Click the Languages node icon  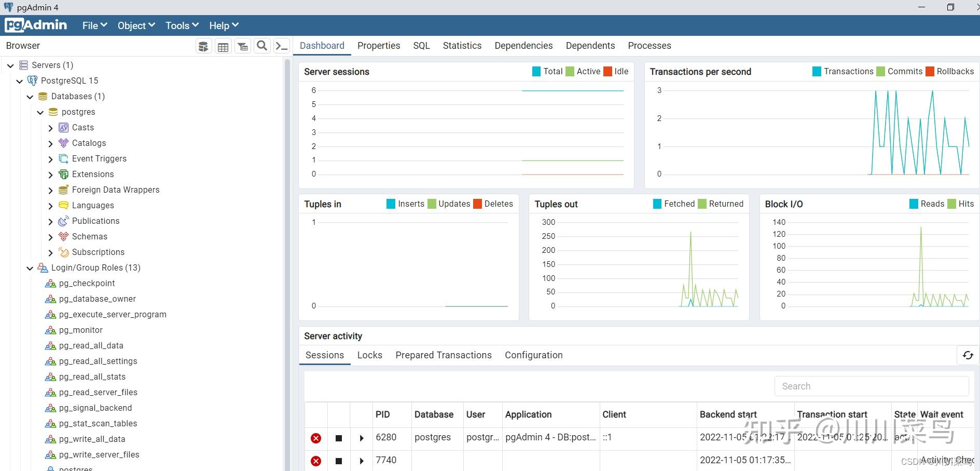(64, 206)
